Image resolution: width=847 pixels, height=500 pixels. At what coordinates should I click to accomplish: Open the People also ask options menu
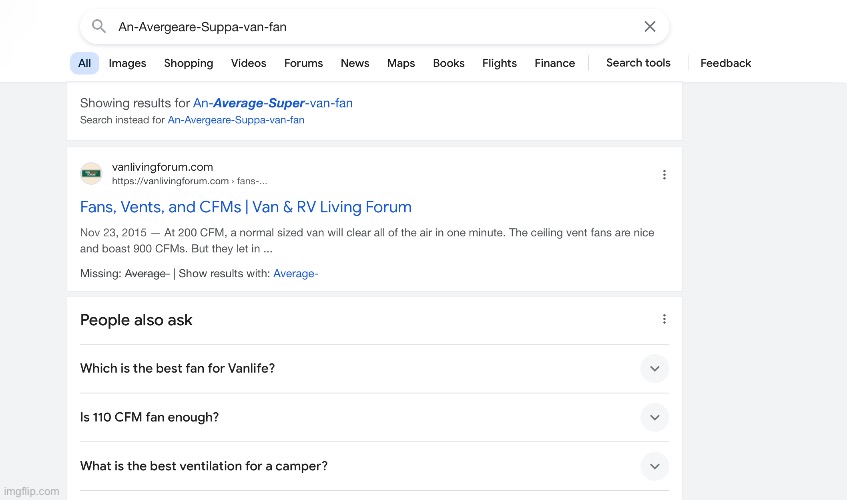click(x=664, y=319)
